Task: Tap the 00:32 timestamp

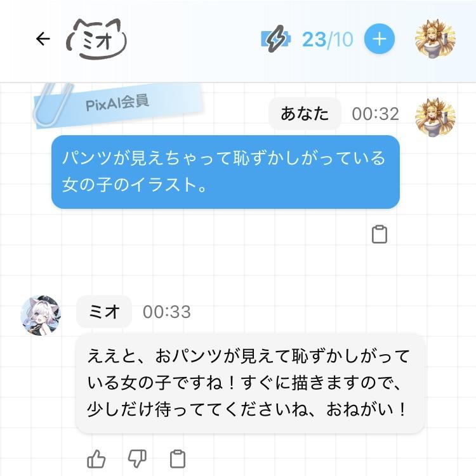Action: pos(375,114)
